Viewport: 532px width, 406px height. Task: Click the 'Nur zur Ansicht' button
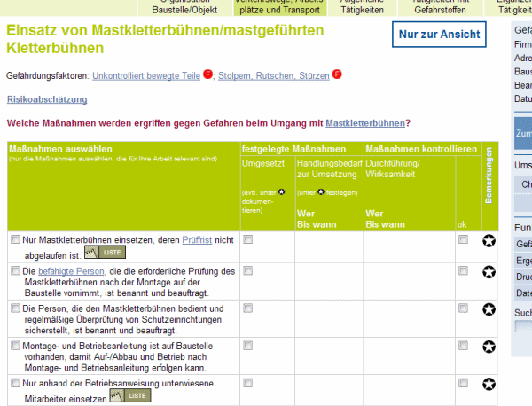click(439, 35)
